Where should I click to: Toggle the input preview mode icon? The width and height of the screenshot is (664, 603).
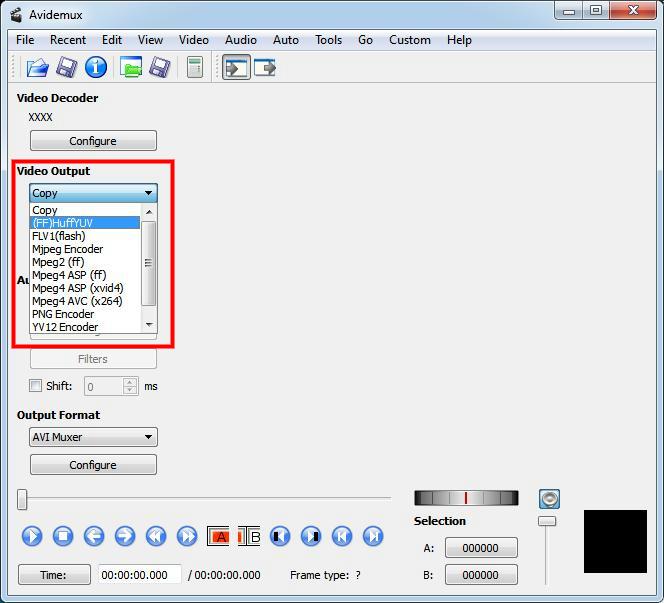236,67
